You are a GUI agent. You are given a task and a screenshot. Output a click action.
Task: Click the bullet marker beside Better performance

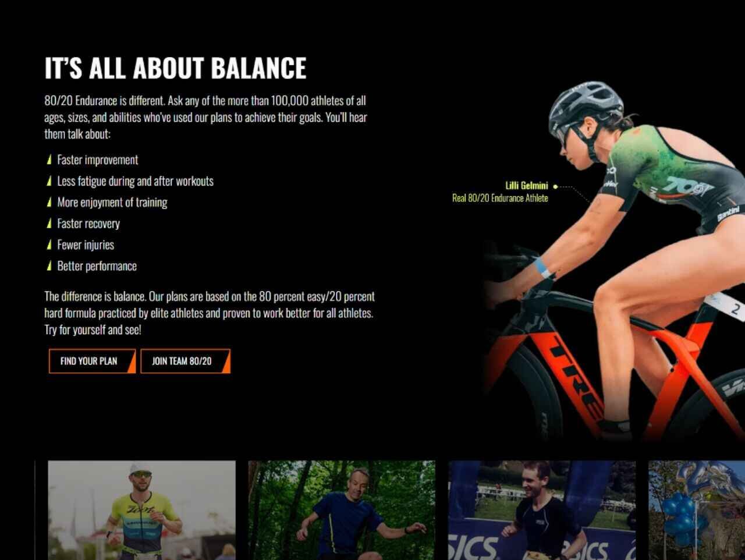[49, 266]
